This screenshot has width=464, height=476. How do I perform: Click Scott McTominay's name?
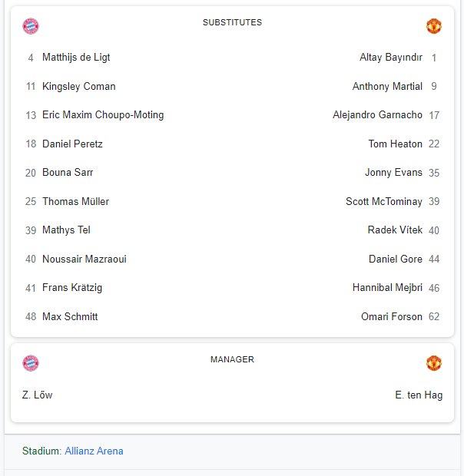[383, 202]
